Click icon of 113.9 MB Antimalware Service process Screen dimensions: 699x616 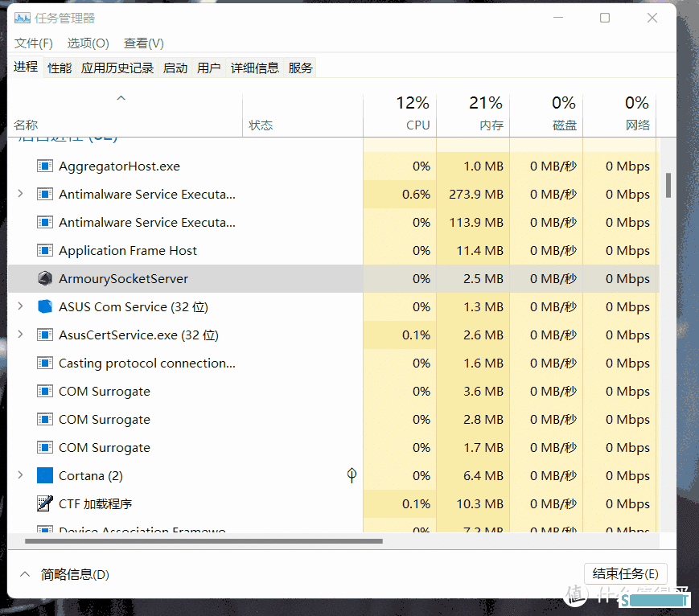[44, 223]
